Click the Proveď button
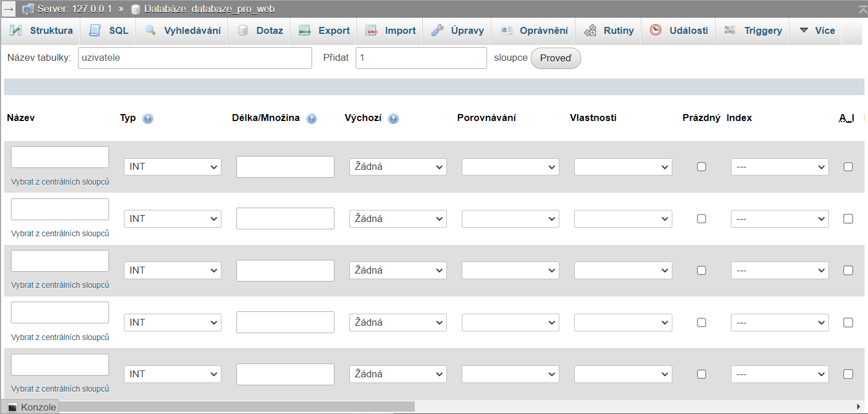Image resolution: width=868 pixels, height=414 pixels. (556, 58)
